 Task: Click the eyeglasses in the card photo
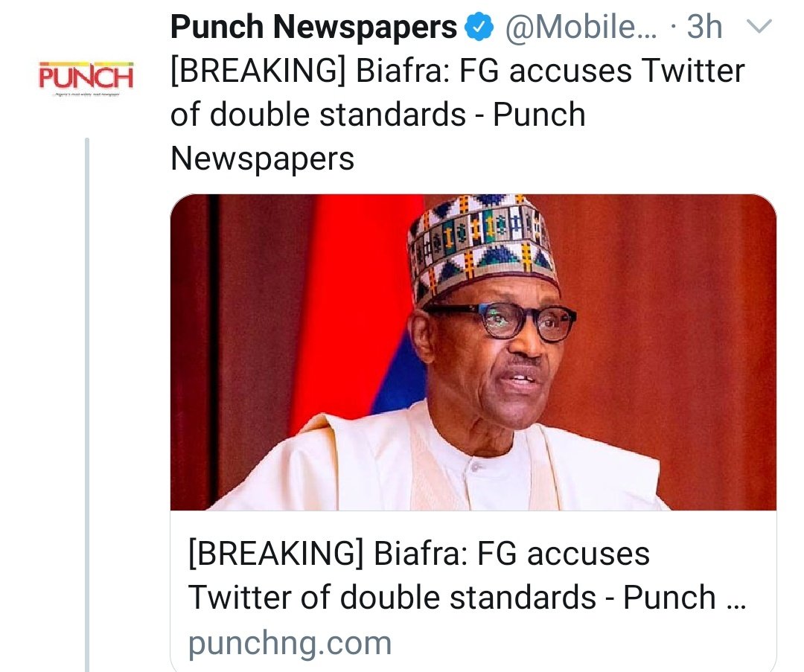pos(500,320)
